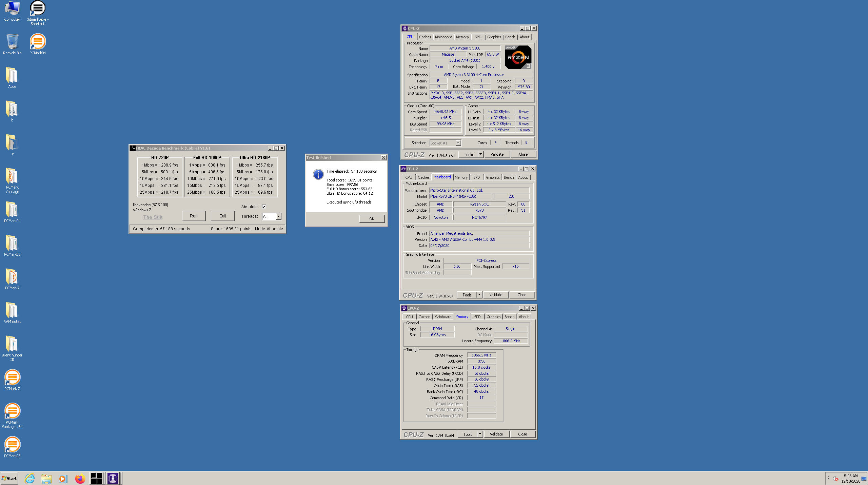Screen dimensions: 868x485
Task: Select CPU-Z taskbar button
Action: click(113, 479)
